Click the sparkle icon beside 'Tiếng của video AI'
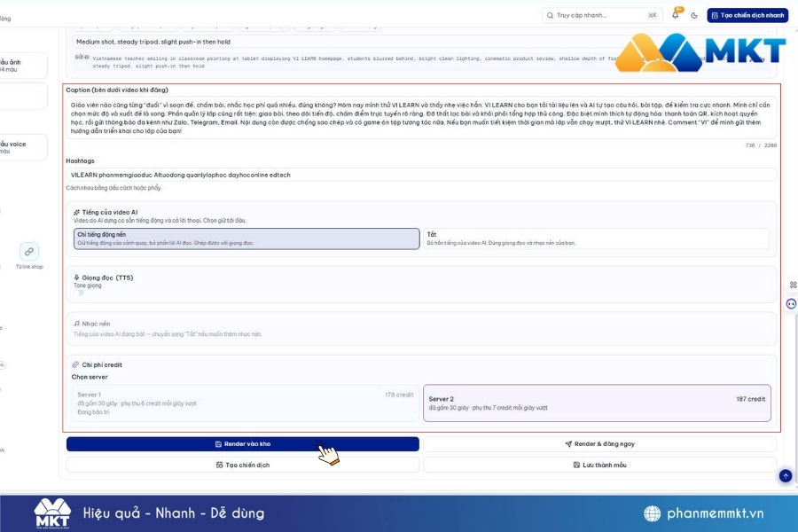The image size is (798, 532). 76,212
